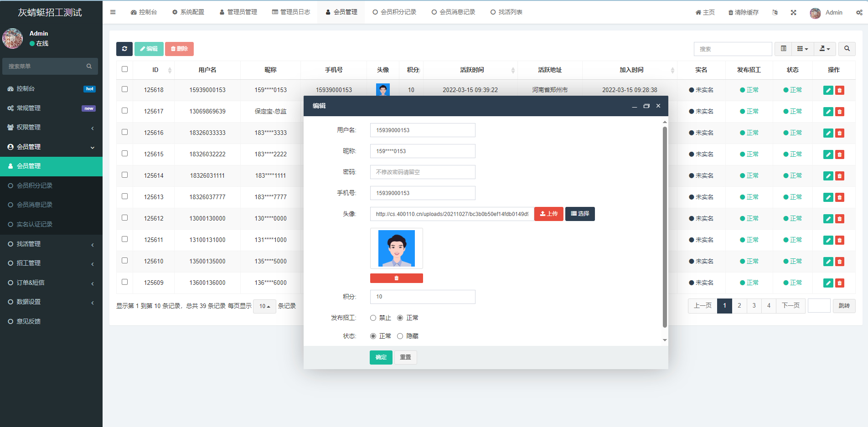This screenshot has height=427, width=868.
Task: Remove uploaded avatar via red delete button
Action: pos(396,278)
